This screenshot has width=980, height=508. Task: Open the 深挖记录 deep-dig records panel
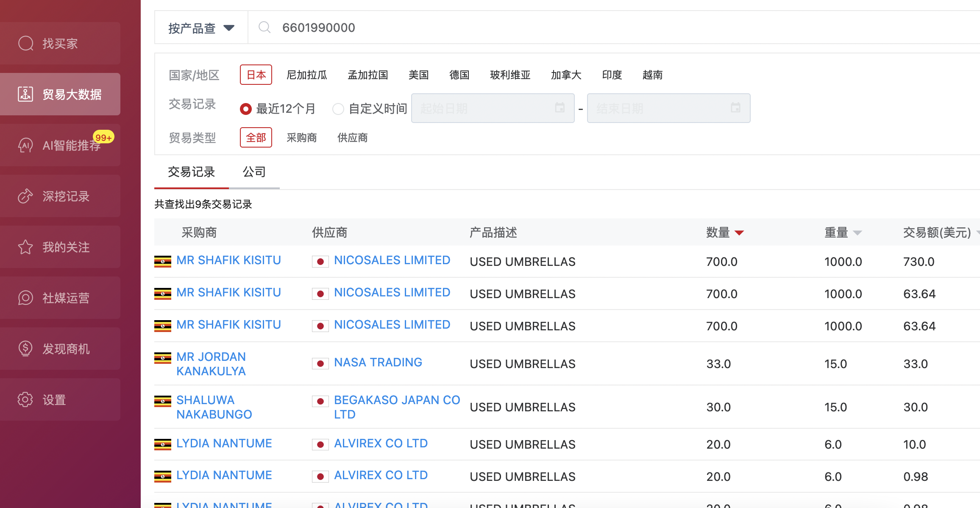(60, 196)
